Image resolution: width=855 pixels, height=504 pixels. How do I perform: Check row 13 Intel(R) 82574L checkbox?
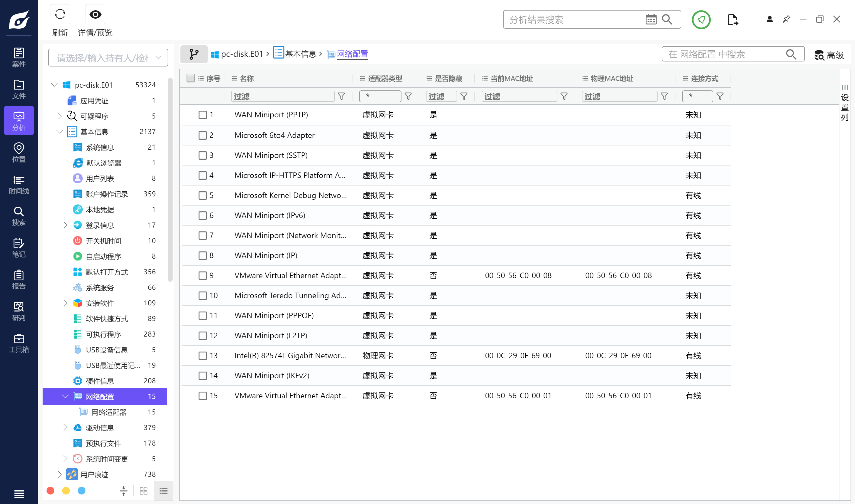(203, 355)
